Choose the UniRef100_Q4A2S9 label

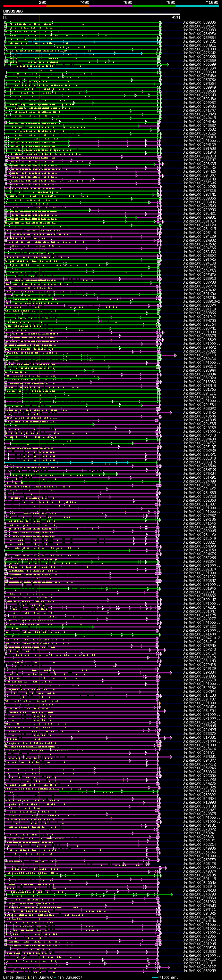tap(199, 428)
